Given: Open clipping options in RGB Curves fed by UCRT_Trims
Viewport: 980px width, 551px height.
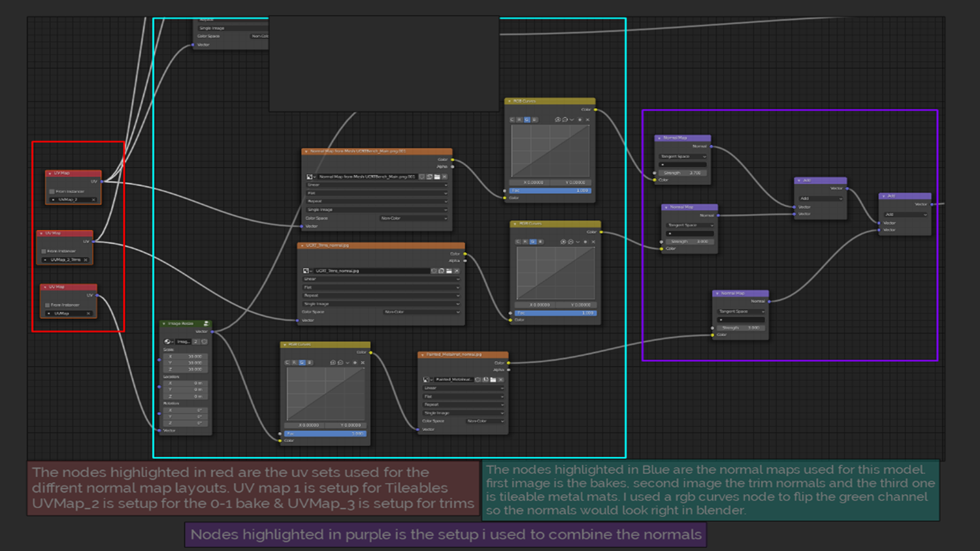Looking at the screenshot, I should point(585,242).
